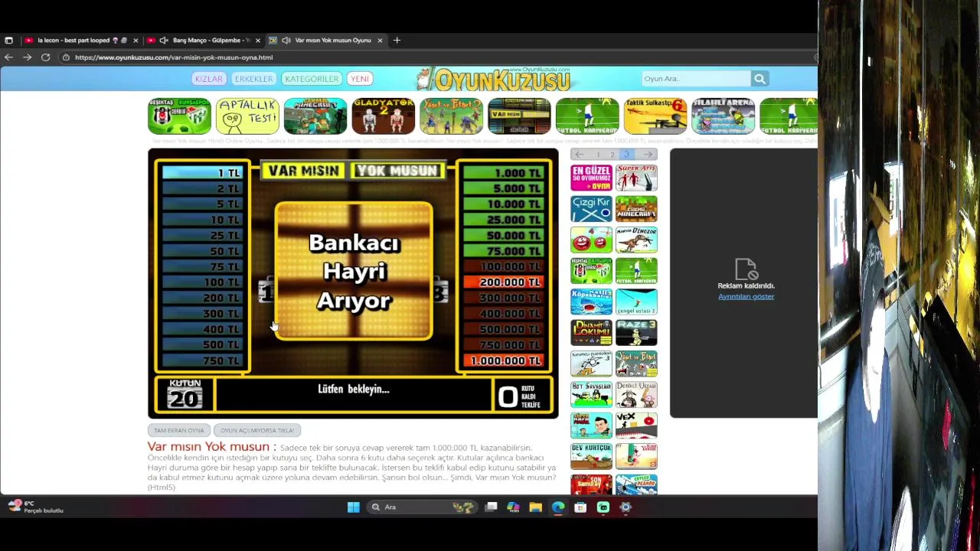Click the 1.000.000 TL prize row
Viewport: 980px width, 551px height.
(505, 360)
